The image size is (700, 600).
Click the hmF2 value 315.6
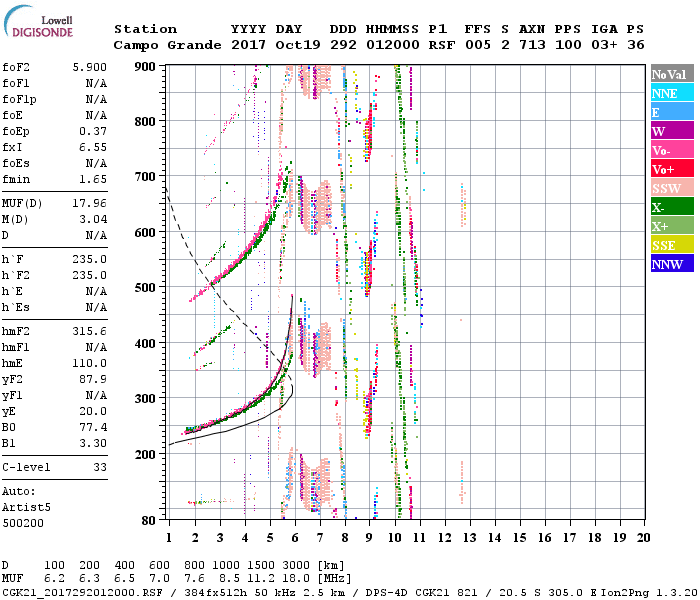pos(89,331)
